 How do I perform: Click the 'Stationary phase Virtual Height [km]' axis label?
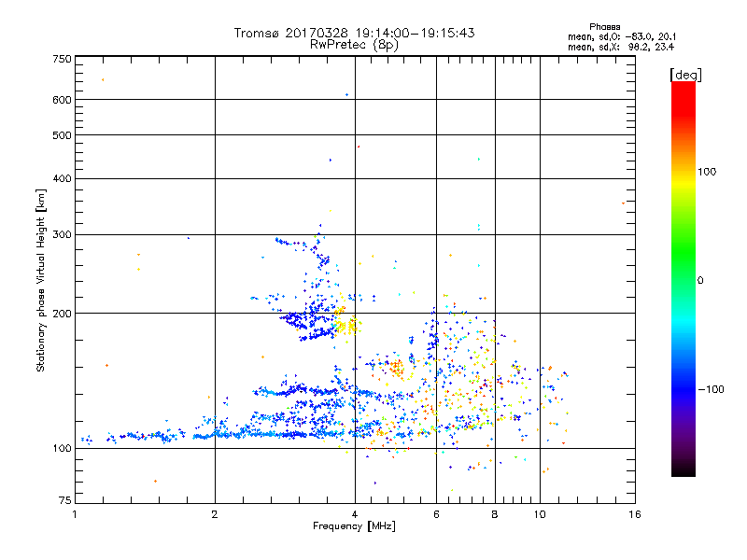[40, 280]
